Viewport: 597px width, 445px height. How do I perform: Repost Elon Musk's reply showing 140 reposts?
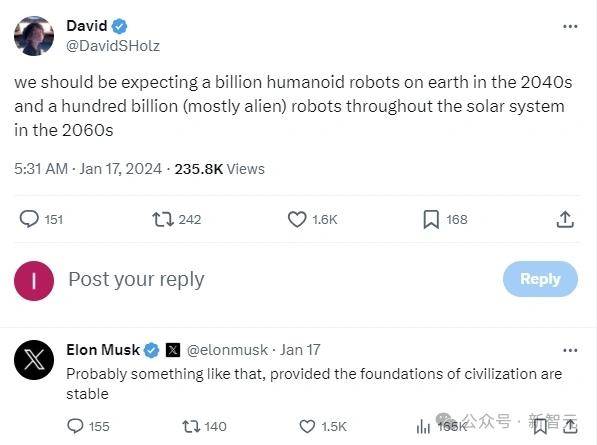[x=191, y=426]
